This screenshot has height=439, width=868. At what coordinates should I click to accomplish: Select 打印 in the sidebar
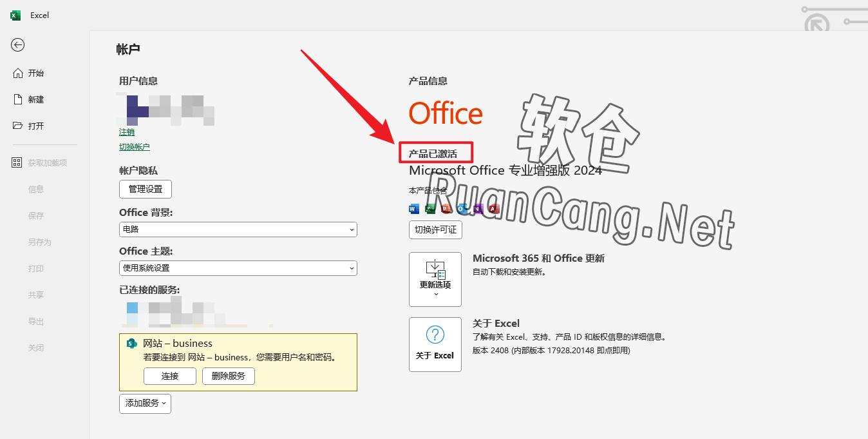coord(36,269)
